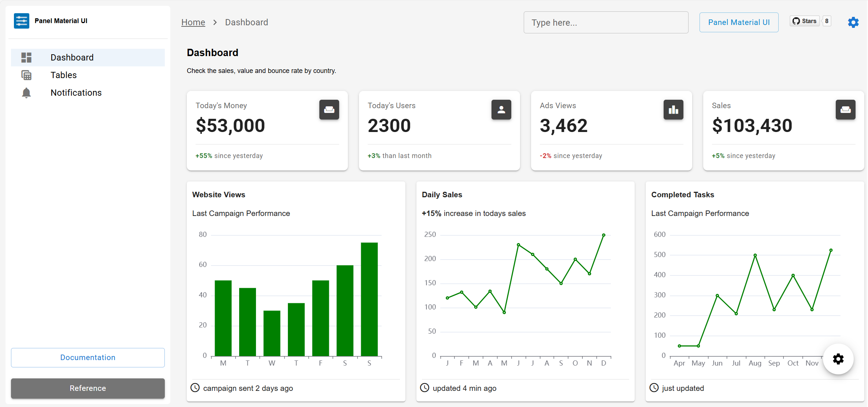This screenshot has width=868, height=407.
Task: Click the wallet icon on Today's Money card
Action: tap(329, 110)
